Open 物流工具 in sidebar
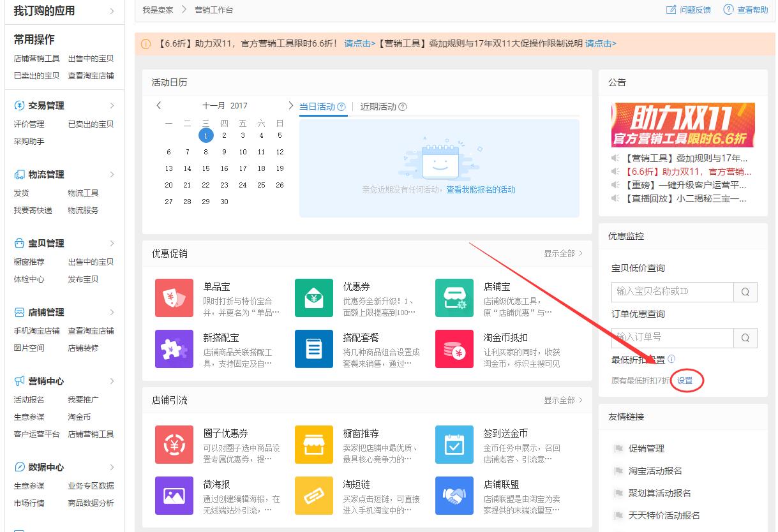778x532 pixels. [84, 193]
